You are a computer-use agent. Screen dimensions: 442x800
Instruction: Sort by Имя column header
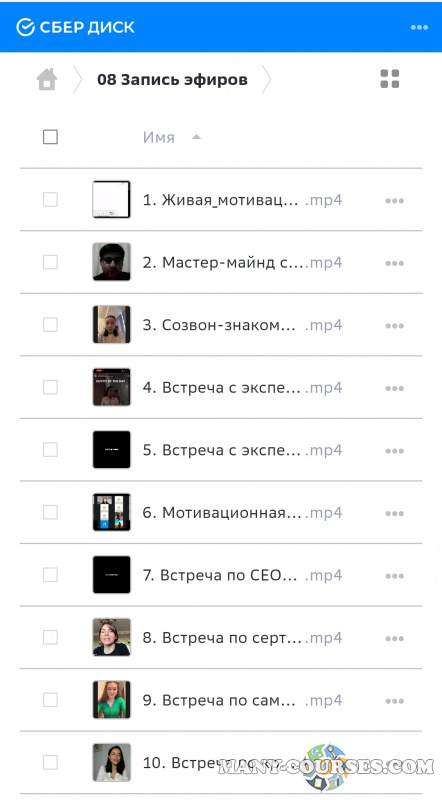[x=159, y=137]
